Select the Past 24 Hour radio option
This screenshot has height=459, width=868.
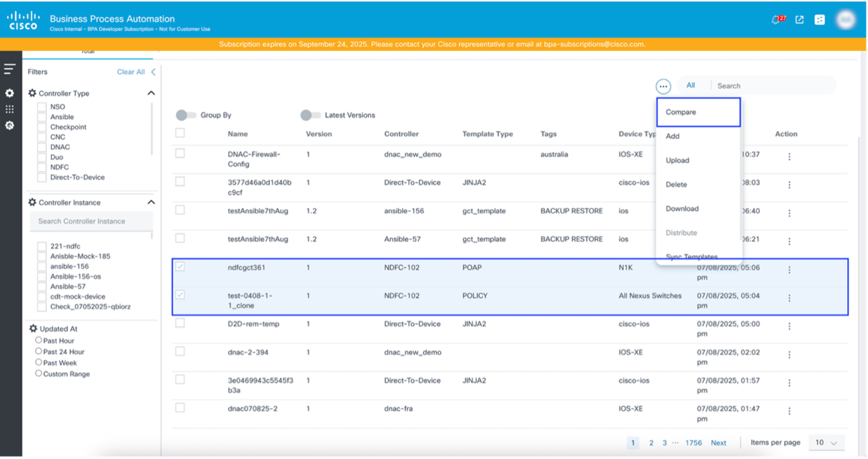click(x=38, y=352)
